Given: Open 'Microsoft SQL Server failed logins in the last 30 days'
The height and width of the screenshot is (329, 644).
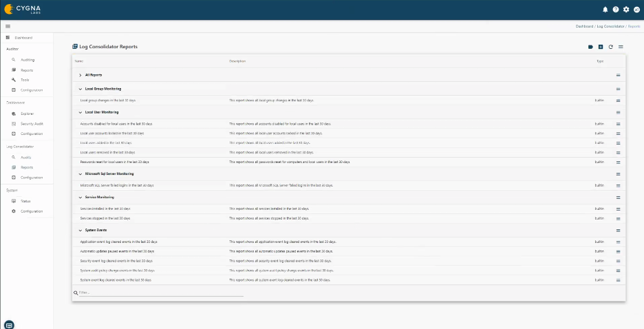Looking at the screenshot, I should point(117,186).
